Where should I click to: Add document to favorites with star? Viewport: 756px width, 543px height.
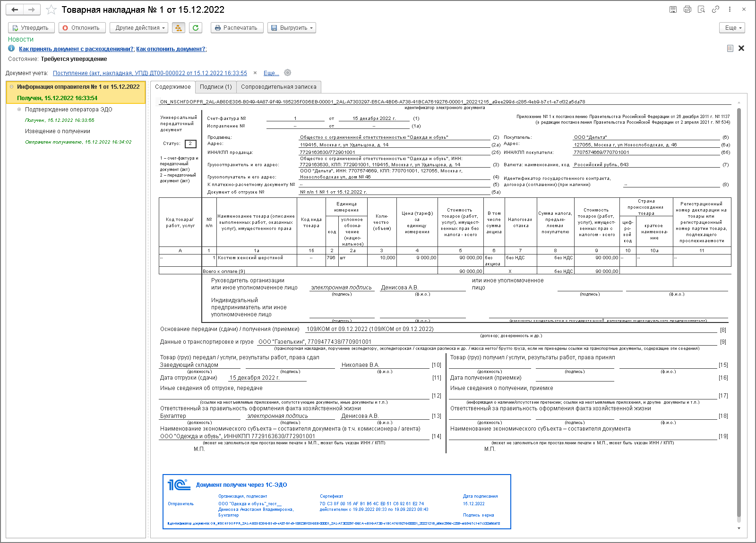point(52,10)
